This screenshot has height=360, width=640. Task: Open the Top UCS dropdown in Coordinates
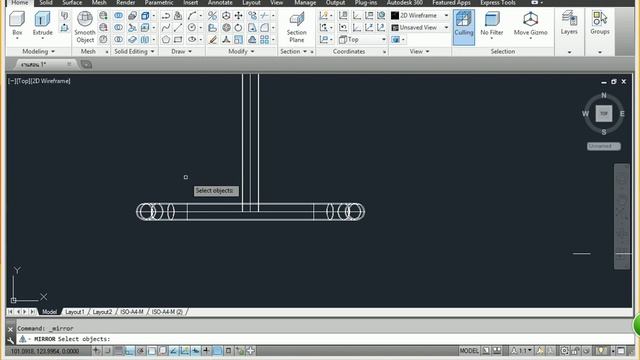pos(362,40)
